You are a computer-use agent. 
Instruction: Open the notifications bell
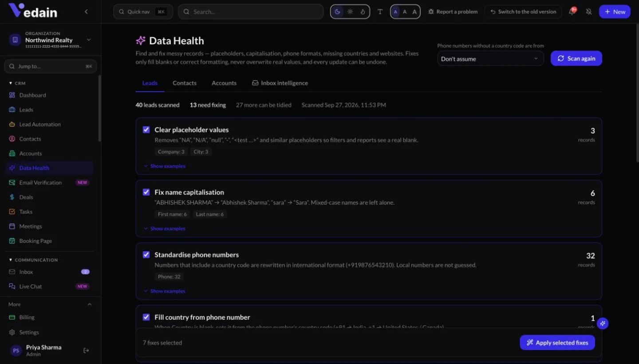point(572,12)
